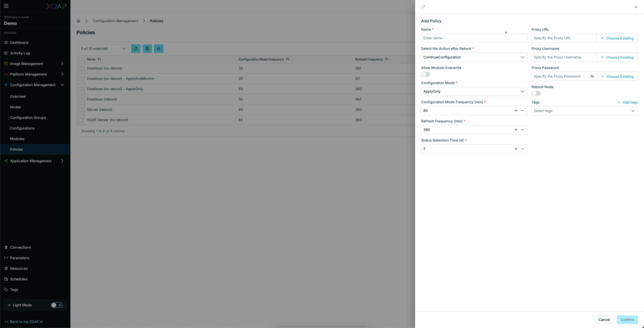Choose Existing for Proxy Password
644x328 pixels.
tap(617, 76)
